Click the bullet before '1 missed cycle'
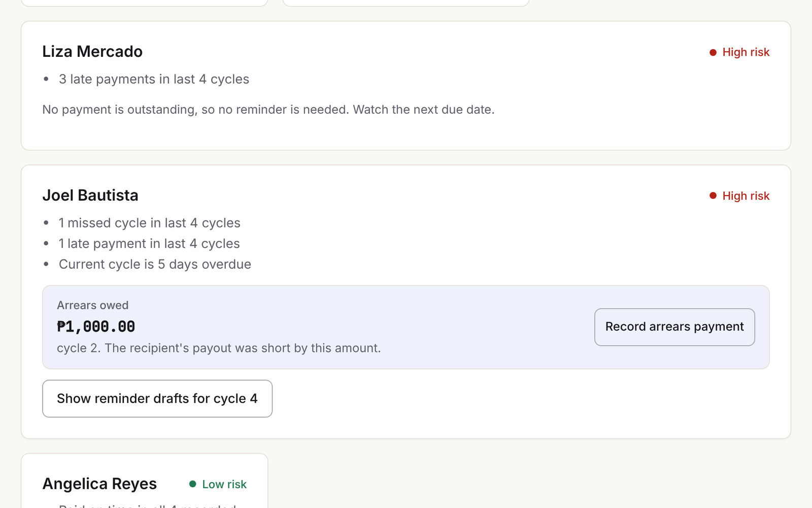Image resolution: width=812 pixels, height=508 pixels. point(46,223)
